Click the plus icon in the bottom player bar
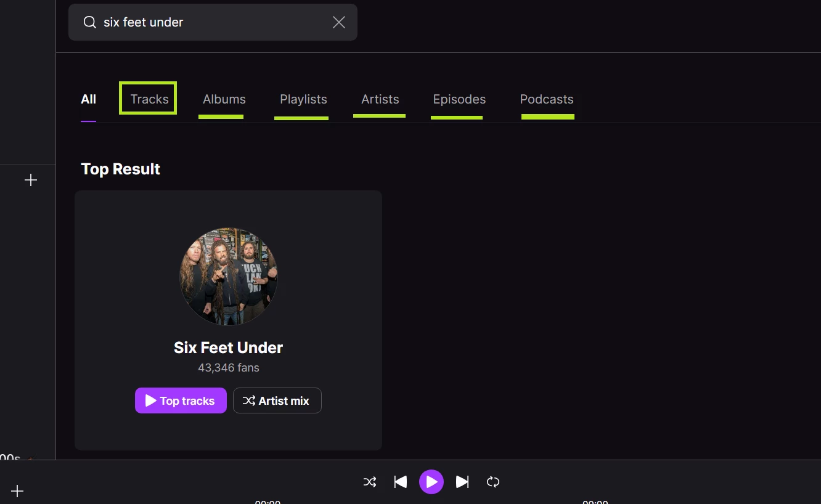 (17, 491)
